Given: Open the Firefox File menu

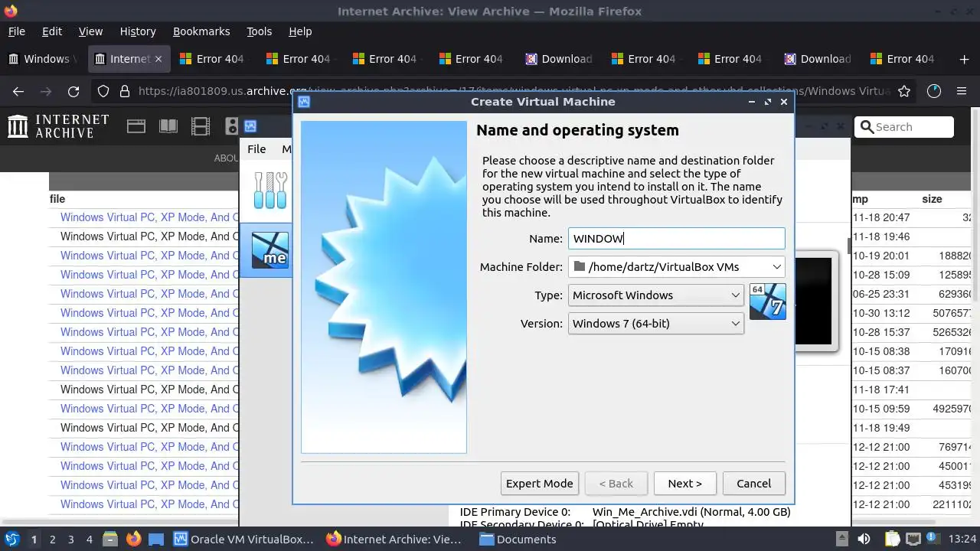Looking at the screenshot, I should click(x=16, y=31).
